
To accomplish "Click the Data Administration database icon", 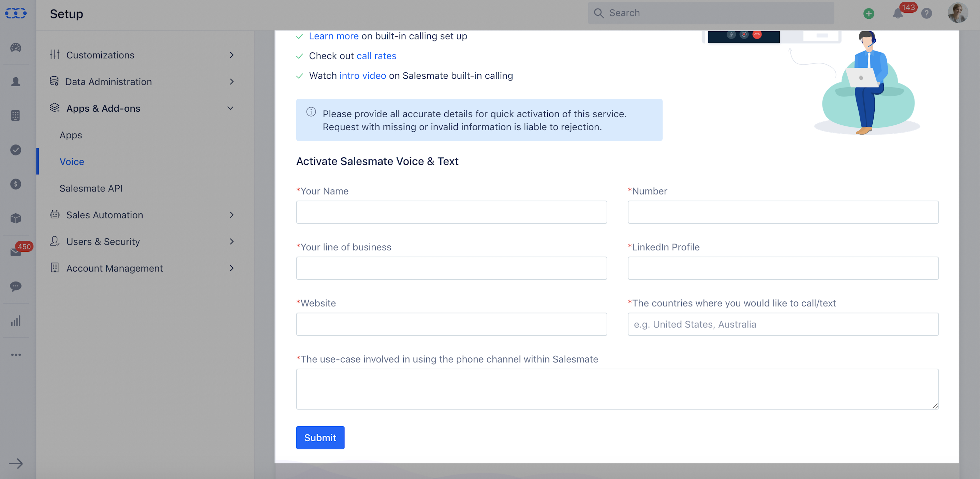I will [x=54, y=81].
